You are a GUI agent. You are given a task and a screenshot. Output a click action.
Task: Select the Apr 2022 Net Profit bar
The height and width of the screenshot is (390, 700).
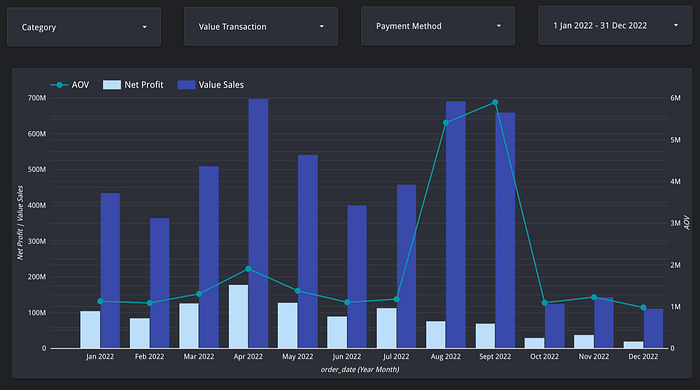click(238, 316)
